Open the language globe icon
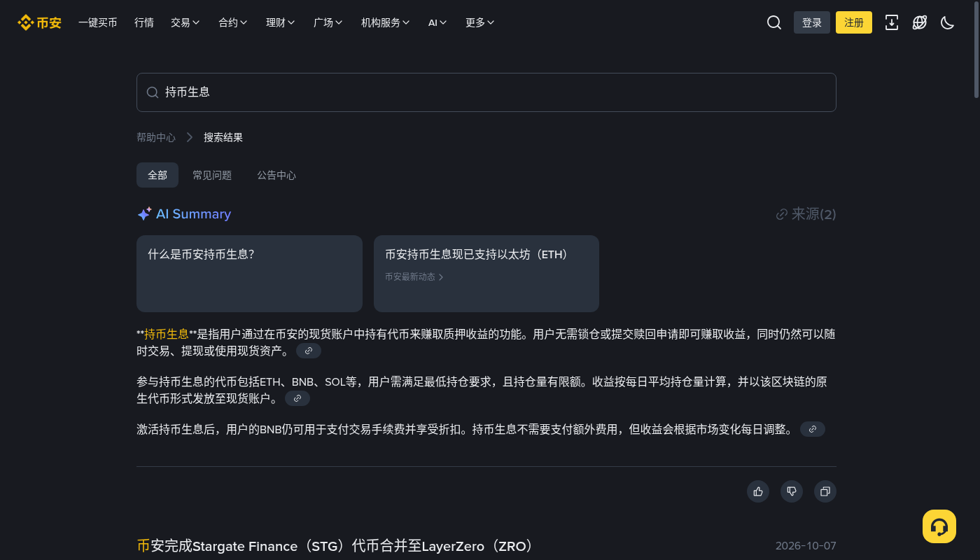The height and width of the screenshot is (560, 980). coord(920,22)
